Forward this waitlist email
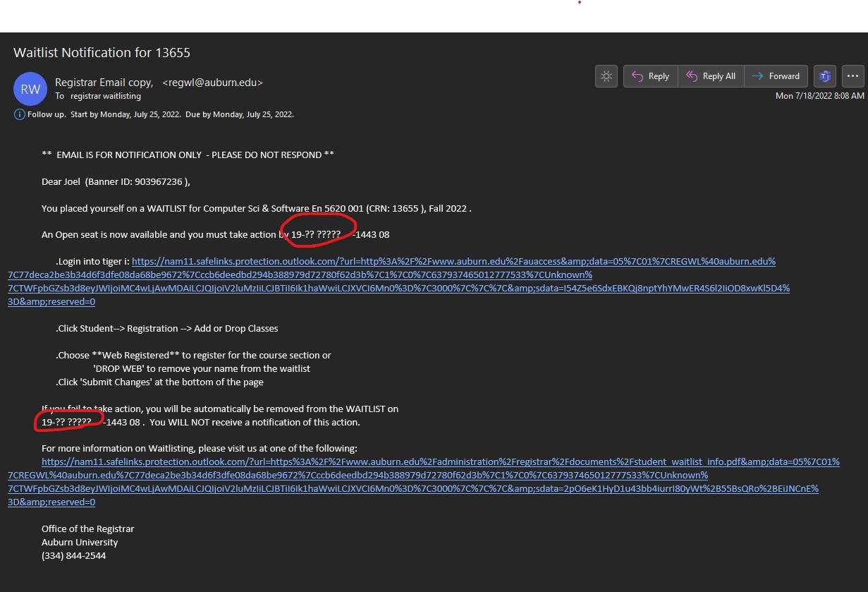The image size is (868, 592). 776,76
